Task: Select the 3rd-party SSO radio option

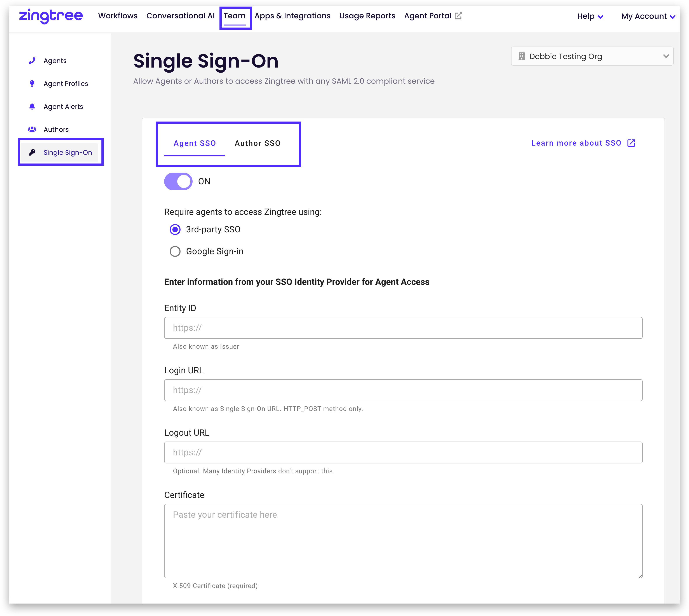Action: coord(175,230)
